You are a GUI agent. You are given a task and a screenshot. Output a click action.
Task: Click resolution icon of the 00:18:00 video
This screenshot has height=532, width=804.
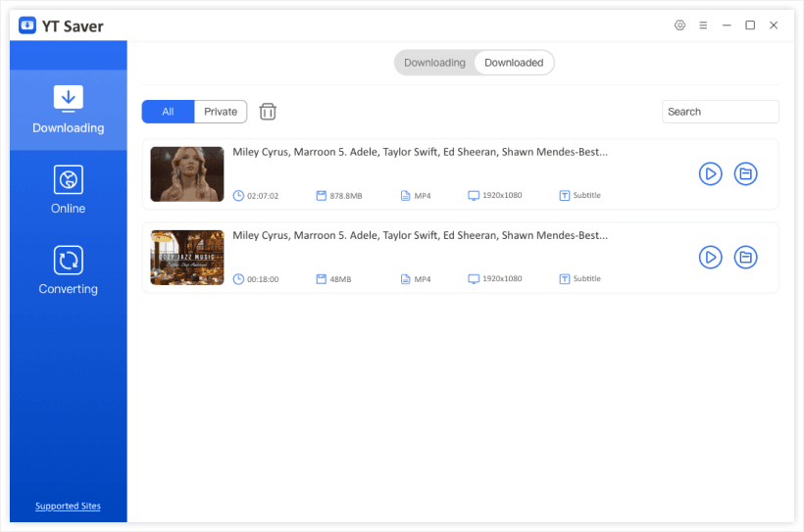[x=474, y=279]
